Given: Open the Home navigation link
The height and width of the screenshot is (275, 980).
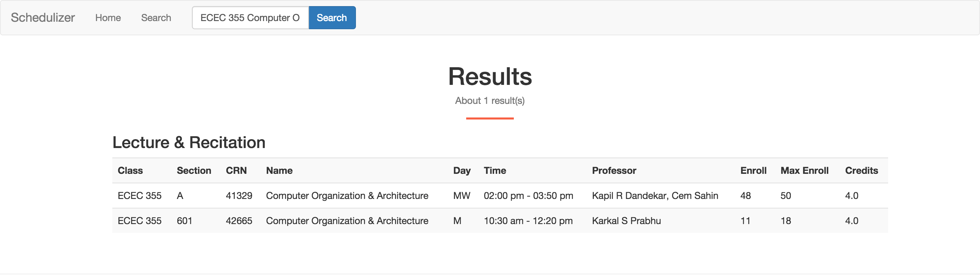Looking at the screenshot, I should click(108, 17).
